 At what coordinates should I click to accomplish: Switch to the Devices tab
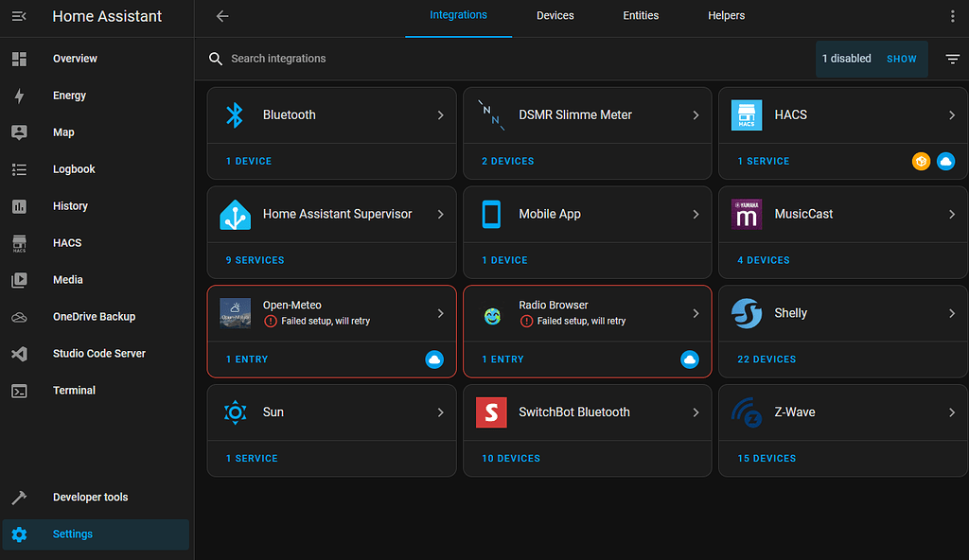point(555,16)
